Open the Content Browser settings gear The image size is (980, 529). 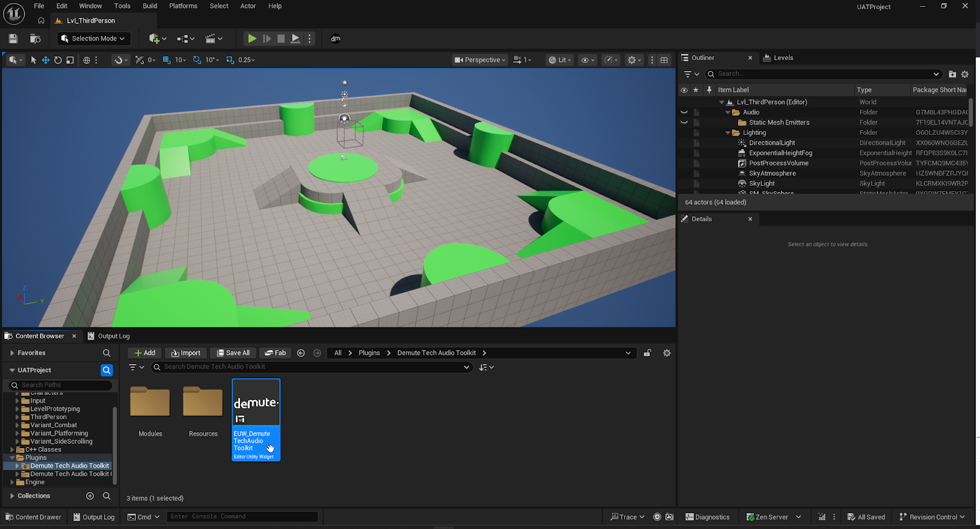[x=667, y=353]
